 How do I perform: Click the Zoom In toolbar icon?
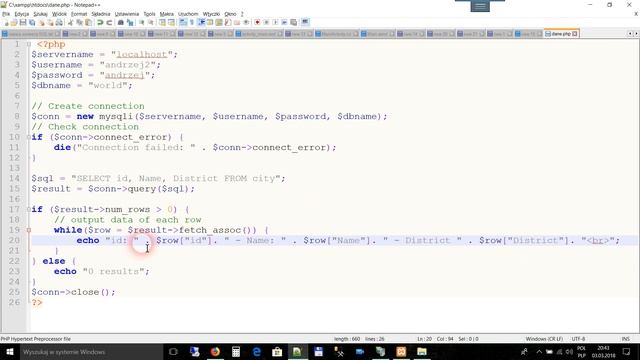(142, 22)
